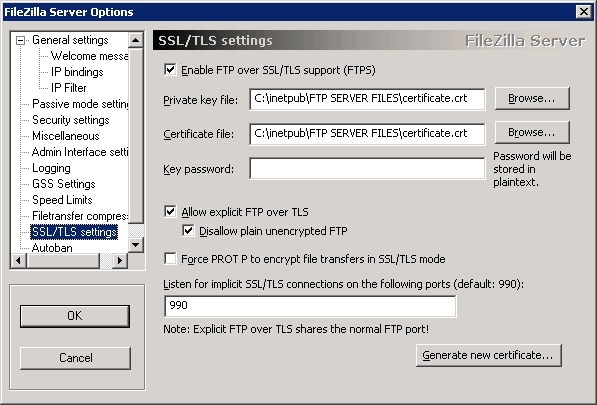Close the FileZilla Server Options dialog
Screen dimensions: 597x405
pyautogui.click(x=584, y=12)
